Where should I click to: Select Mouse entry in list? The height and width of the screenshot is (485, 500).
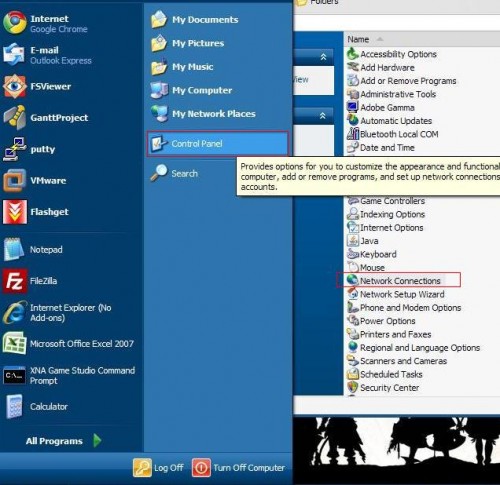click(x=366, y=267)
